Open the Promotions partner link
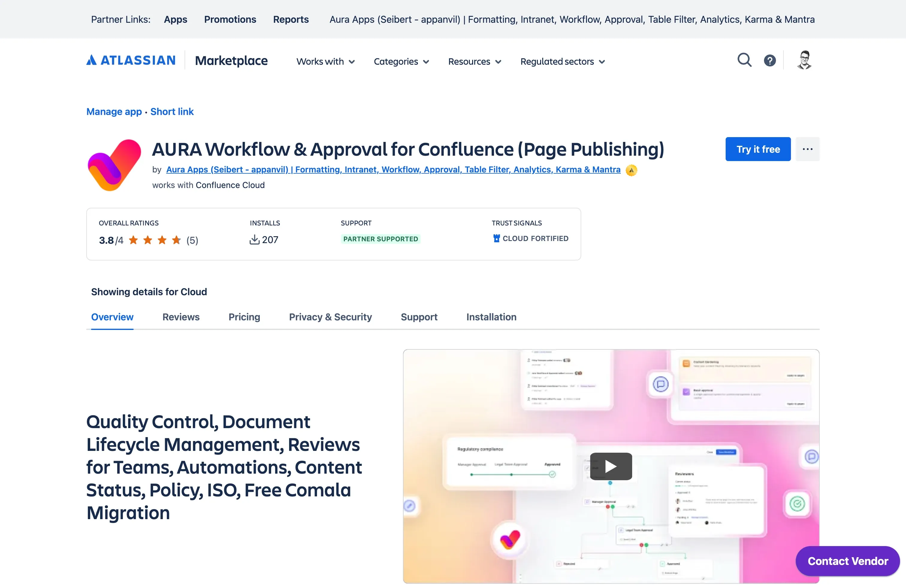 tap(230, 19)
